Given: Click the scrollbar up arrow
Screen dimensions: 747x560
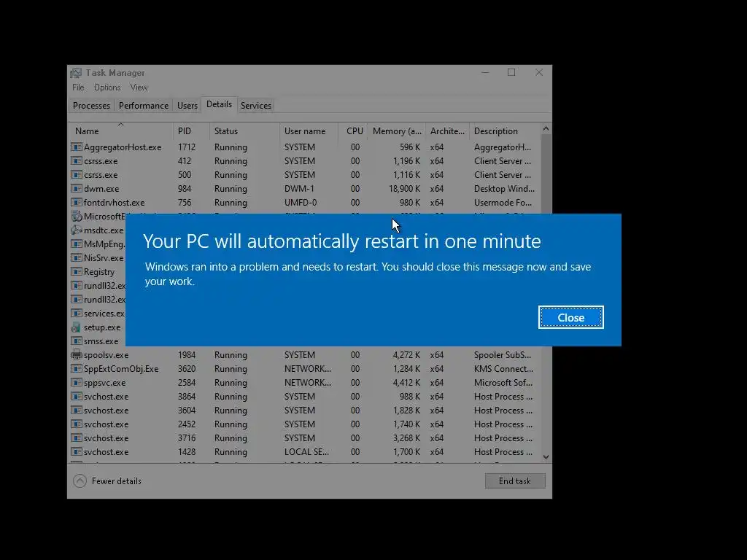Looking at the screenshot, I should pyautogui.click(x=546, y=128).
